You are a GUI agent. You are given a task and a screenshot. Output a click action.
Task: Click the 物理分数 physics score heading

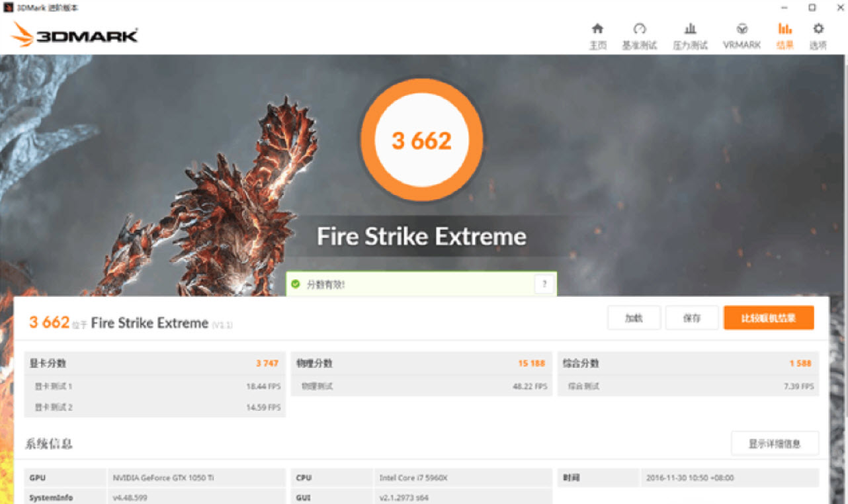[314, 363]
